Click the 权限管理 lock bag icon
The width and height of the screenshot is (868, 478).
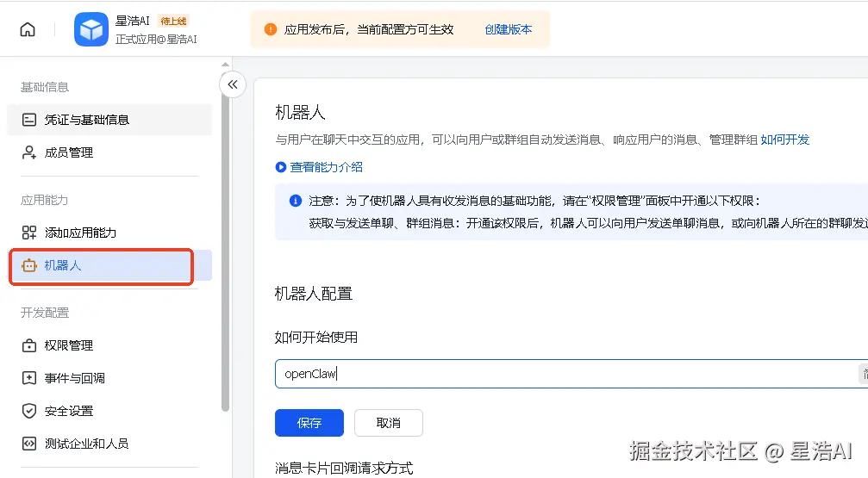coord(28,345)
